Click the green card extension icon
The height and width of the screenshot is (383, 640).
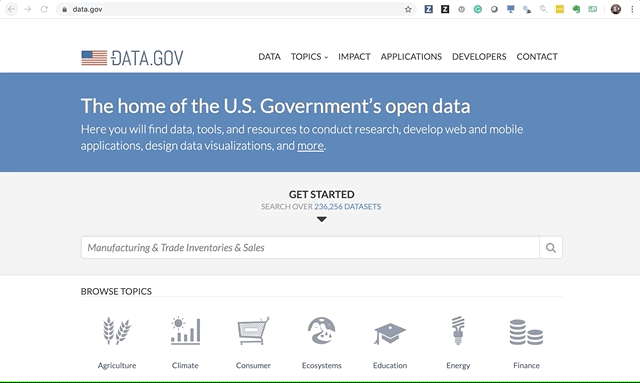(x=592, y=9)
